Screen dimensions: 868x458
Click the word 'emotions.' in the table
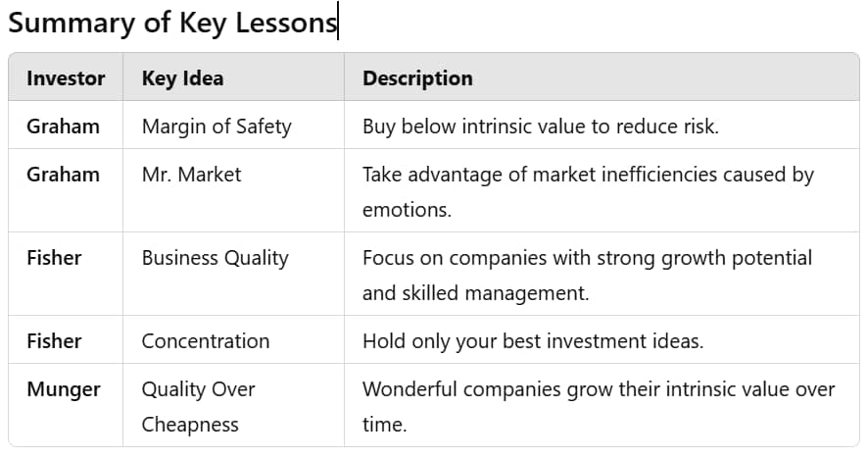(x=407, y=210)
